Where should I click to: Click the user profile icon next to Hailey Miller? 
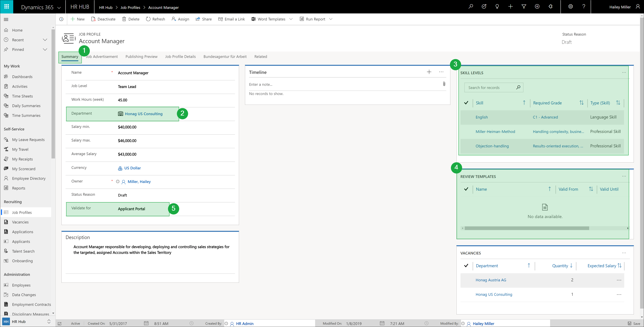coord(638,7)
